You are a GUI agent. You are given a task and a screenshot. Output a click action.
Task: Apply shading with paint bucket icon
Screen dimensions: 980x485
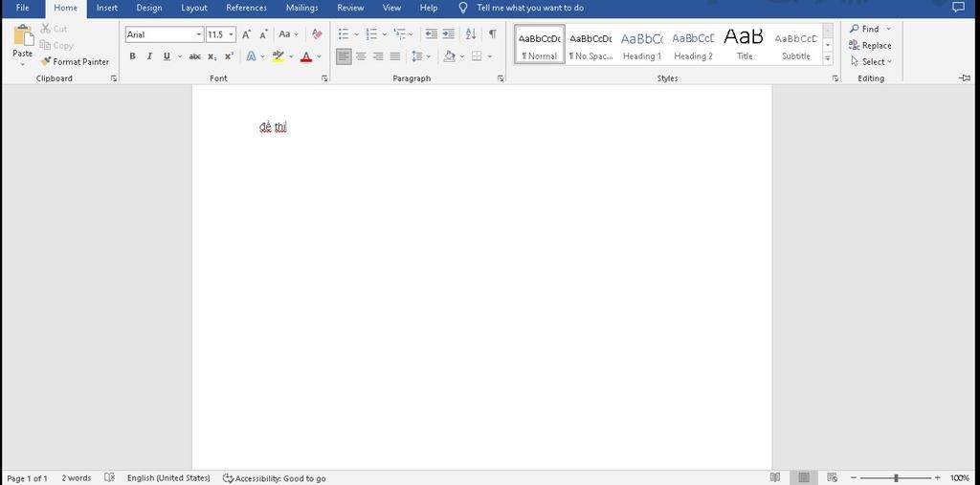click(450, 56)
